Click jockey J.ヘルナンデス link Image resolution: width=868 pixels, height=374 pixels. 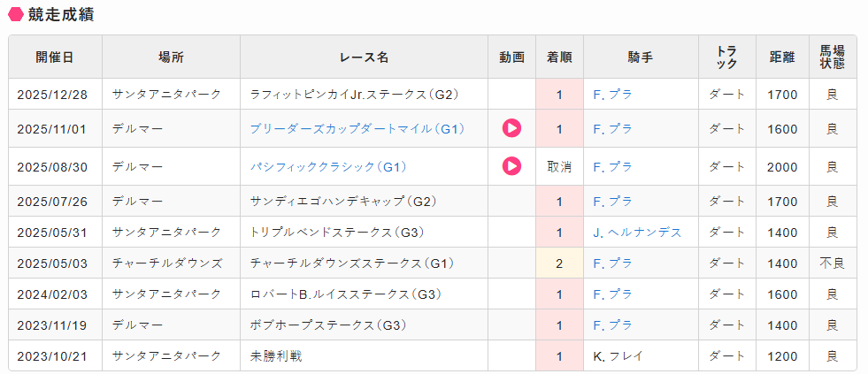click(x=637, y=233)
